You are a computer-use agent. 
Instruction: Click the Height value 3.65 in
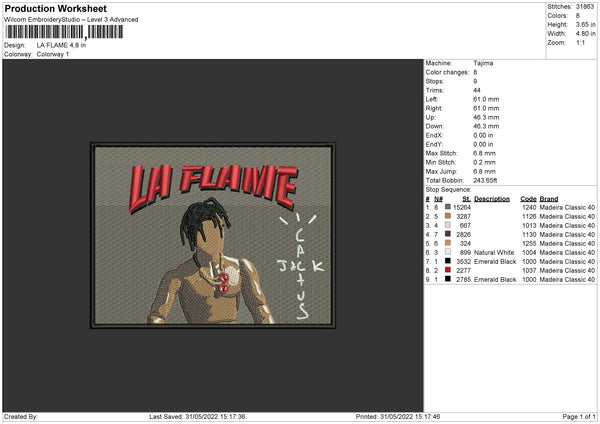click(x=585, y=24)
